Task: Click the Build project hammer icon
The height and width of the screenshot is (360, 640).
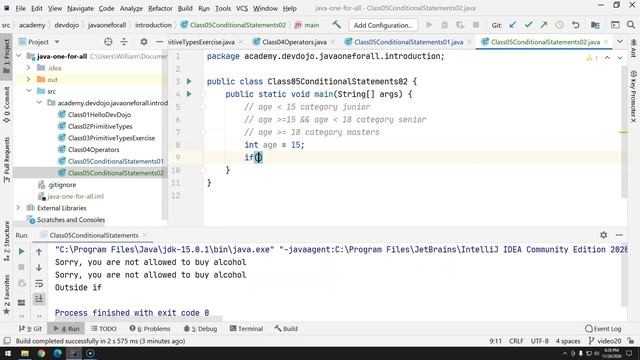Action: click(336, 25)
